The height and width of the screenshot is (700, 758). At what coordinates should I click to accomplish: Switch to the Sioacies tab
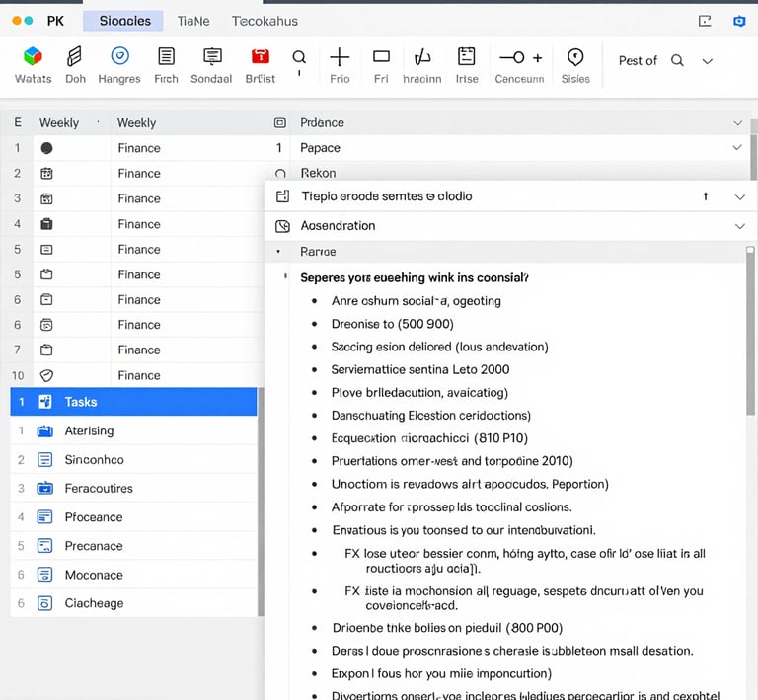pyautogui.click(x=124, y=21)
